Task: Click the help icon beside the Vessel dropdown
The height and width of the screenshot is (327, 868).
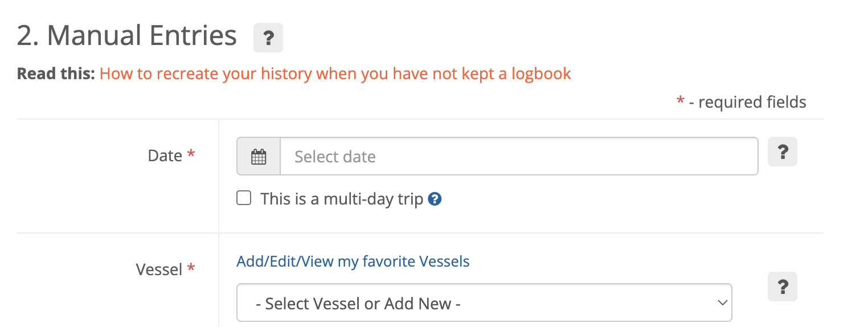Action: click(x=782, y=287)
